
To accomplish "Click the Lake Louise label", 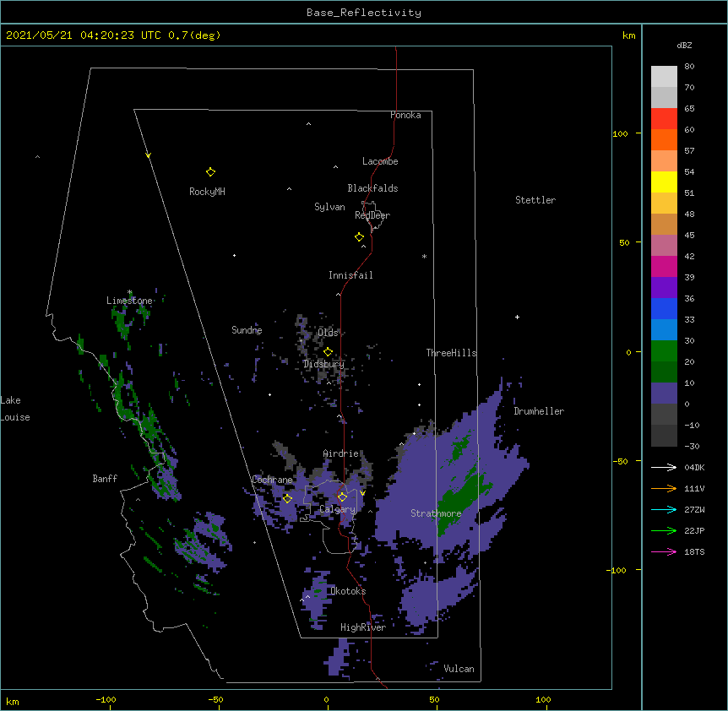I will 15,409.
